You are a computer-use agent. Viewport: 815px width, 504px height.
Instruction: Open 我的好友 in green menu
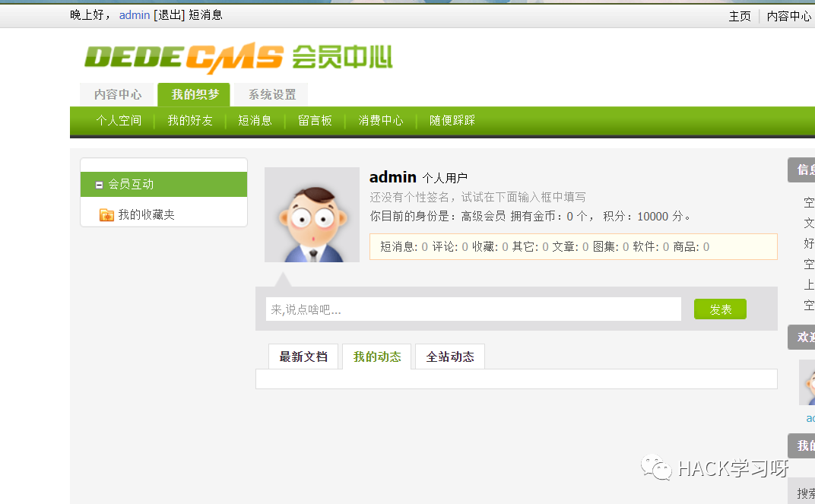(190, 121)
